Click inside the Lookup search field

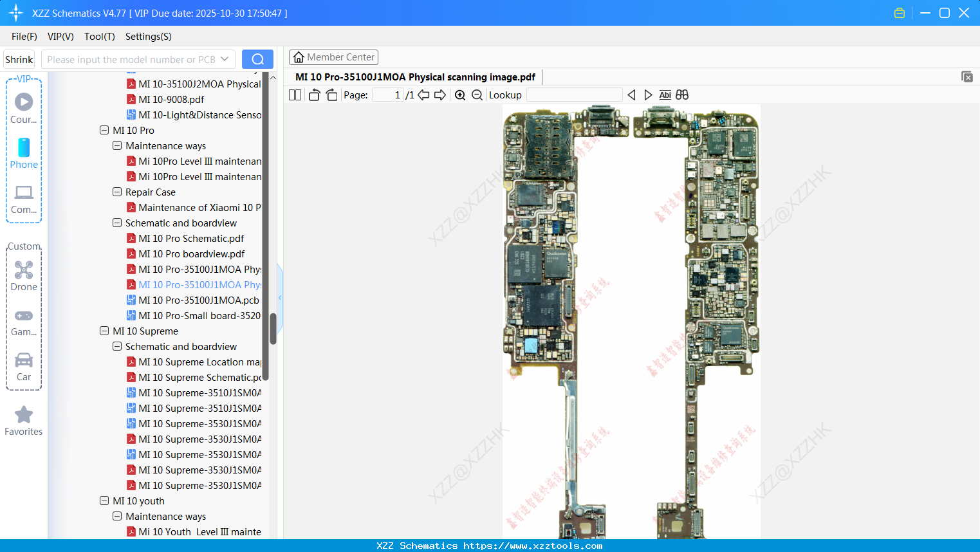[x=575, y=95]
